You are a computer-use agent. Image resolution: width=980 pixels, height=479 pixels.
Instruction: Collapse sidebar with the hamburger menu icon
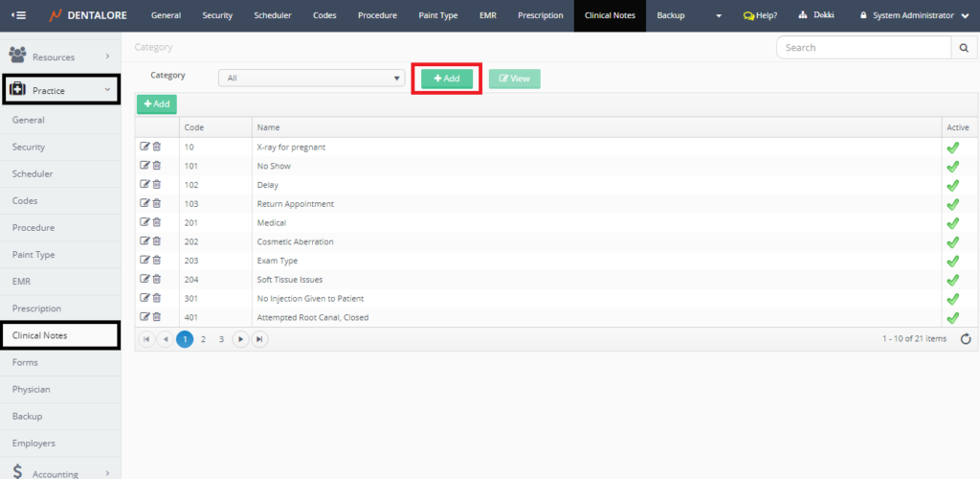click(18, 15)
